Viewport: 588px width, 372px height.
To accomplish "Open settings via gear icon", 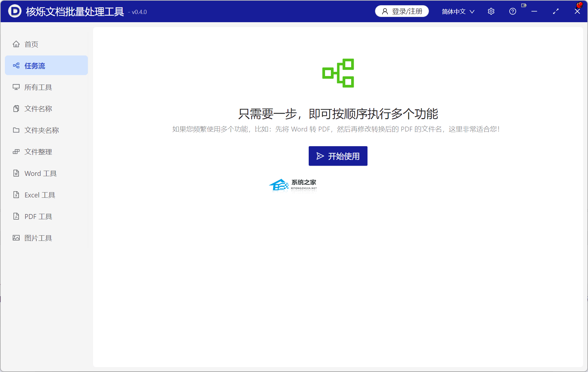I will [x=491, y=11].
